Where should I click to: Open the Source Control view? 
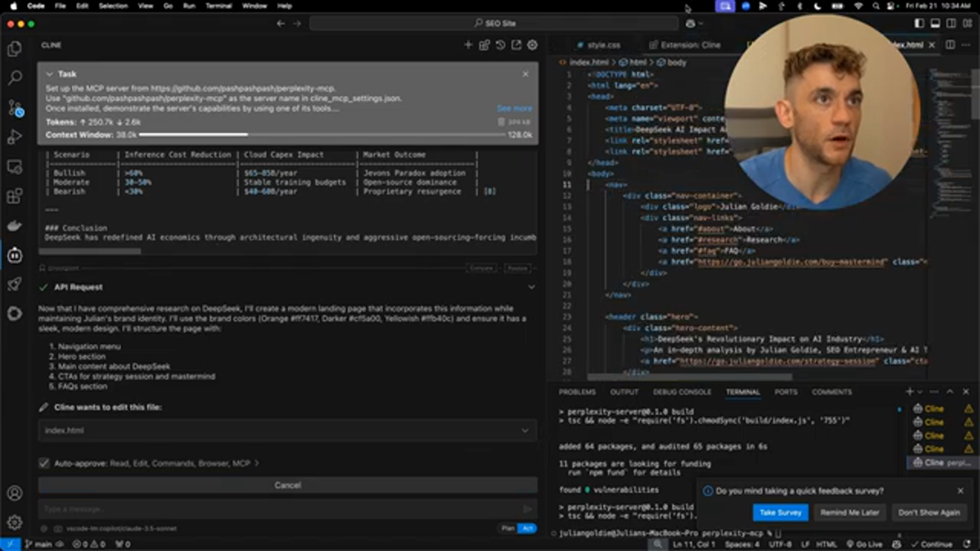coord(15,108)
